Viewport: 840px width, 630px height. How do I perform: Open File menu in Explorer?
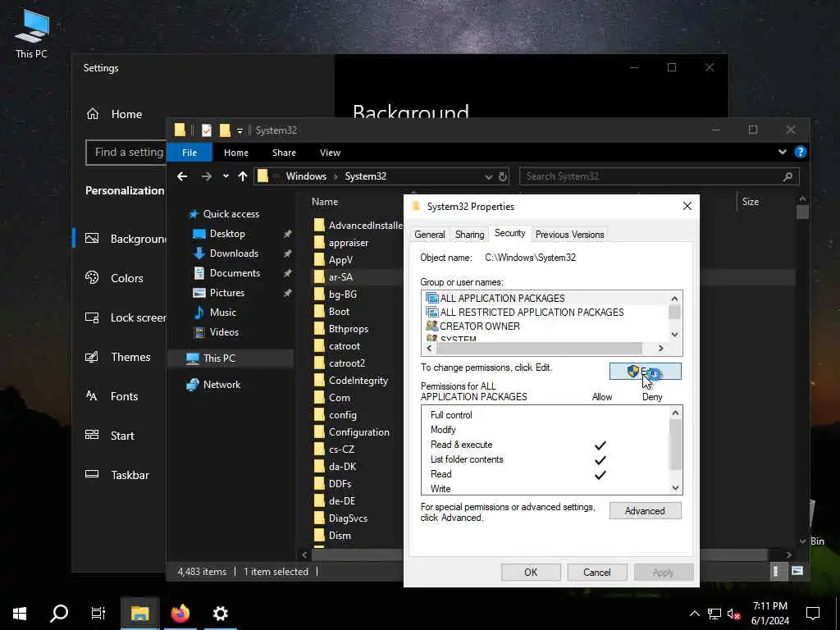(189, 153)
